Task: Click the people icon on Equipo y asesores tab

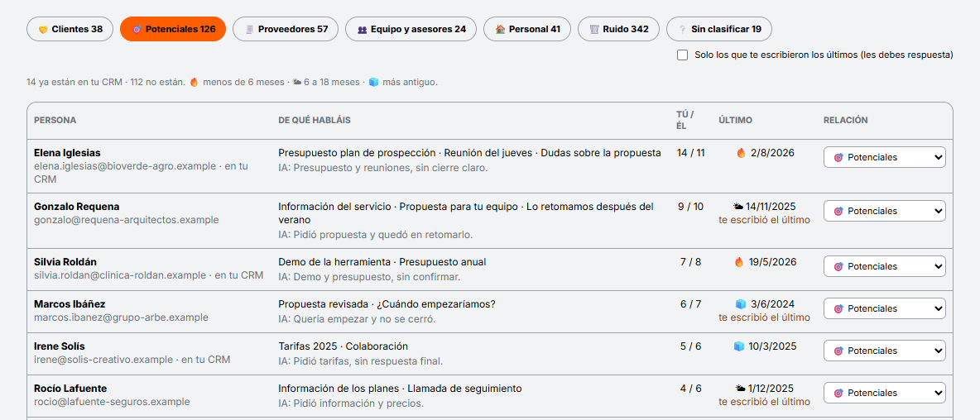Action: [x=362, y=29]
